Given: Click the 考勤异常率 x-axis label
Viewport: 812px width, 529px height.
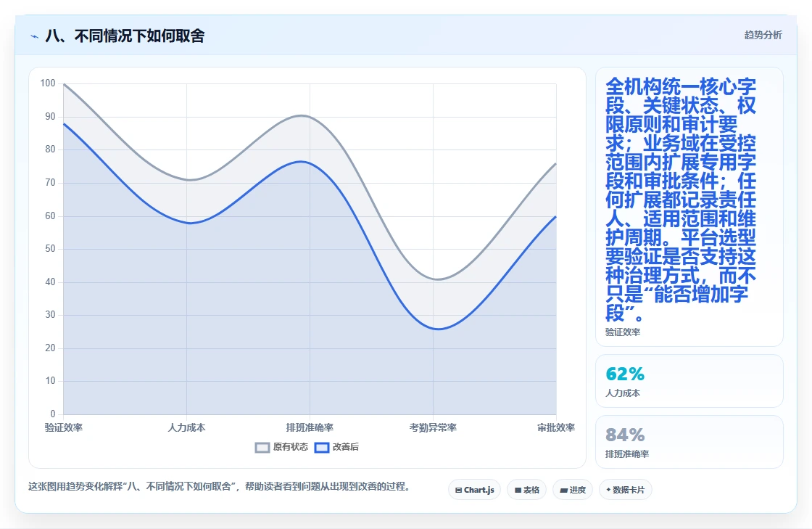Looking at the screenshot, I should point(433,428).
